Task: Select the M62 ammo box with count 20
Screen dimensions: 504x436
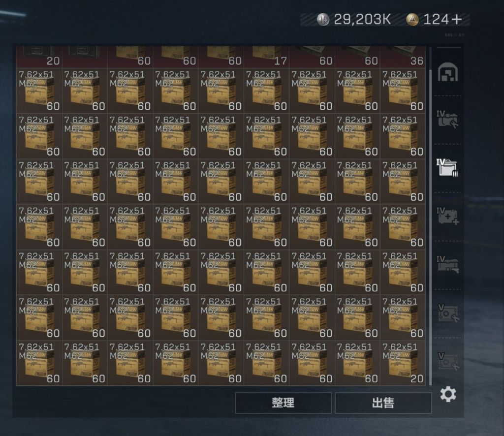Action: (403, 363)
